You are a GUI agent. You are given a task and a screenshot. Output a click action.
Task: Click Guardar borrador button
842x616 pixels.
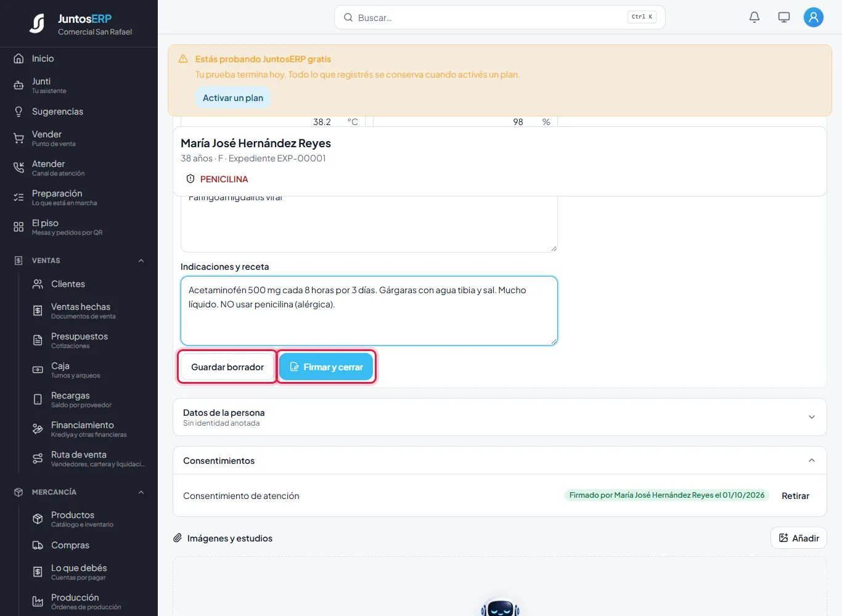pos(227,367)
